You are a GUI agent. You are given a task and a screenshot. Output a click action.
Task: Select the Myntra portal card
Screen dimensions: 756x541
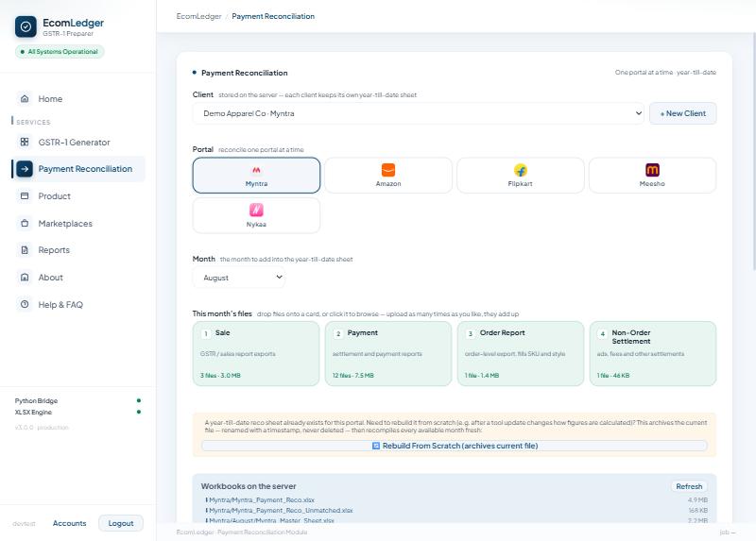click(256, 176)
